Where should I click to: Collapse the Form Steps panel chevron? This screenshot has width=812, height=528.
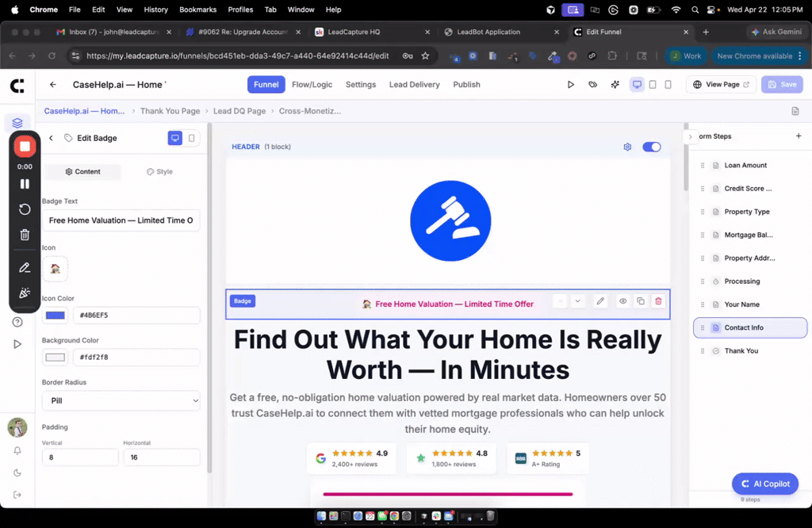tap(690, 136)
